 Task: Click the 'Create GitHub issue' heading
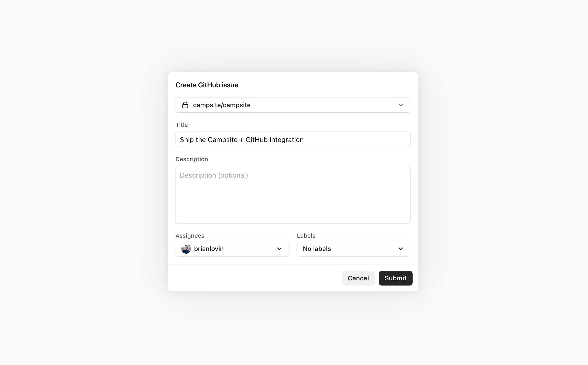coord(207,85)
